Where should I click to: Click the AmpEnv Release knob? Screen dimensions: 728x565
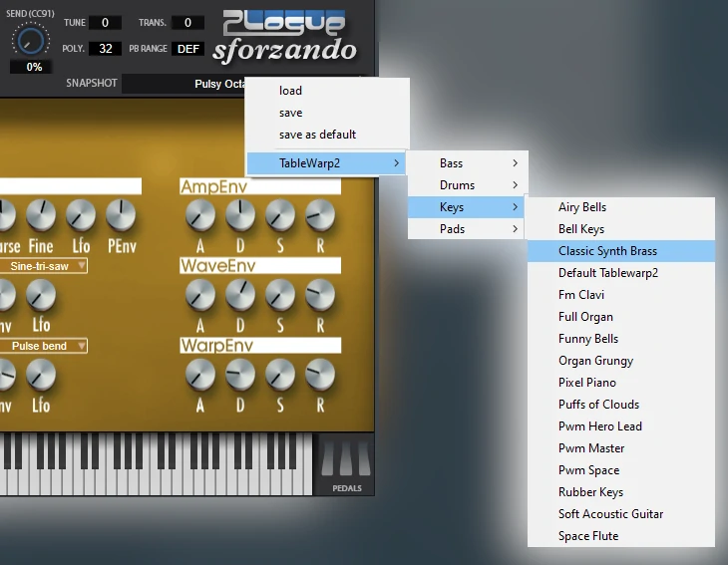(x=320, y=213)
